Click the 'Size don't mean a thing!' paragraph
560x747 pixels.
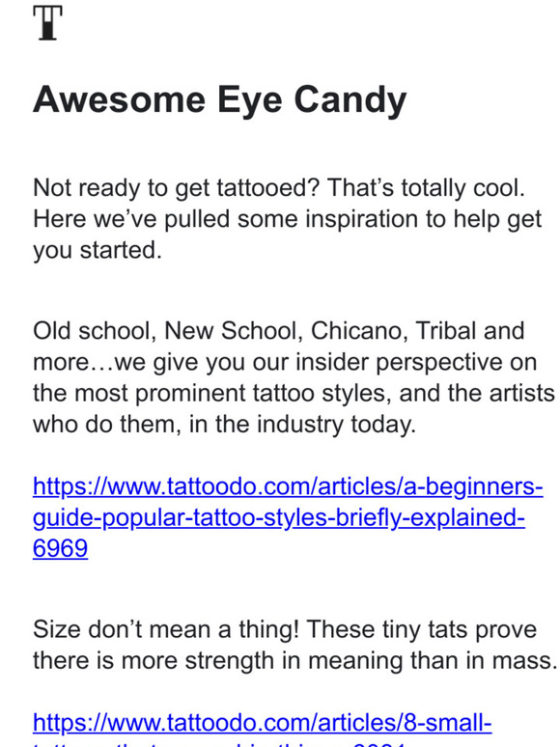(295, 645)
